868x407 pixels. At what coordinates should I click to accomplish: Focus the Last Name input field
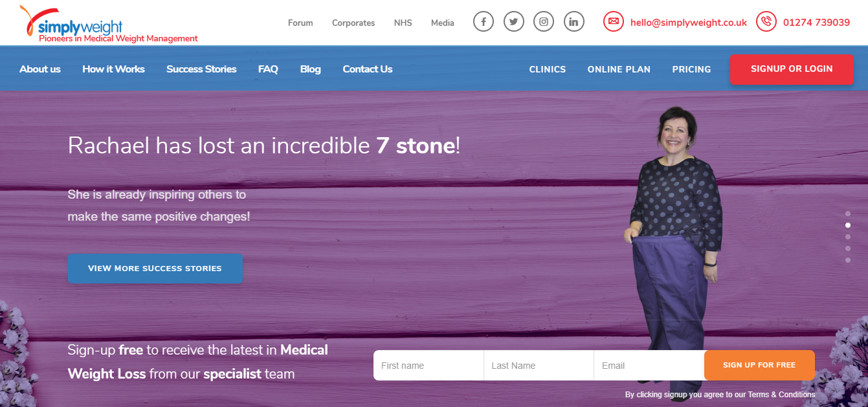539,366
